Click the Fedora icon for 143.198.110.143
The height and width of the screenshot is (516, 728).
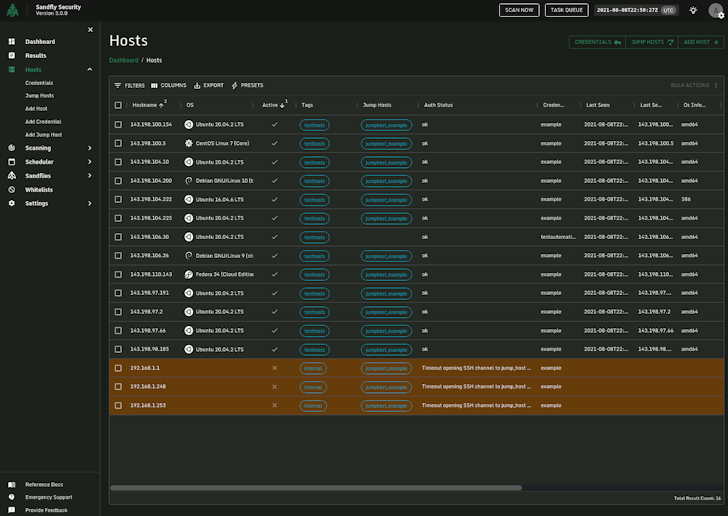point(188,274)
